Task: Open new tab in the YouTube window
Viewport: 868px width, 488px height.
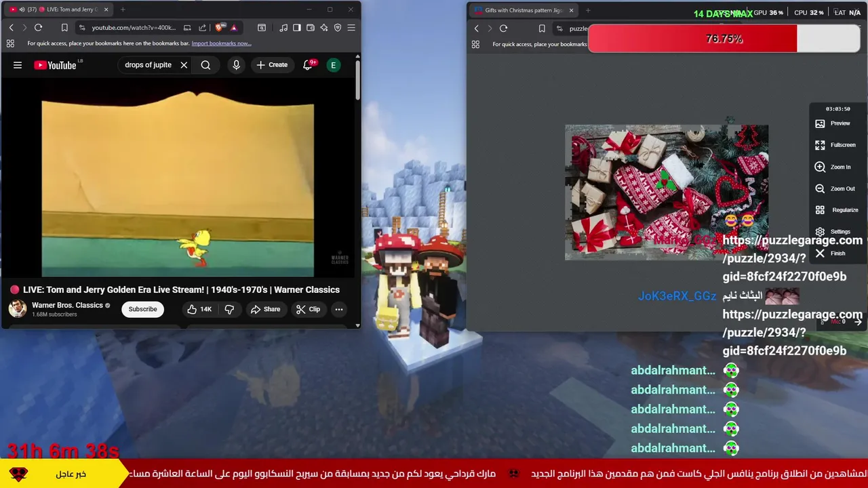Action: (123, 9)
